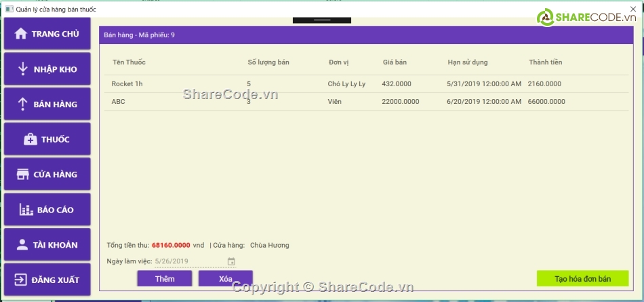Click the Hạn sử dụng column header
Image resolution: width=644 pixels, height=302 pixels.
pos(467,62)
